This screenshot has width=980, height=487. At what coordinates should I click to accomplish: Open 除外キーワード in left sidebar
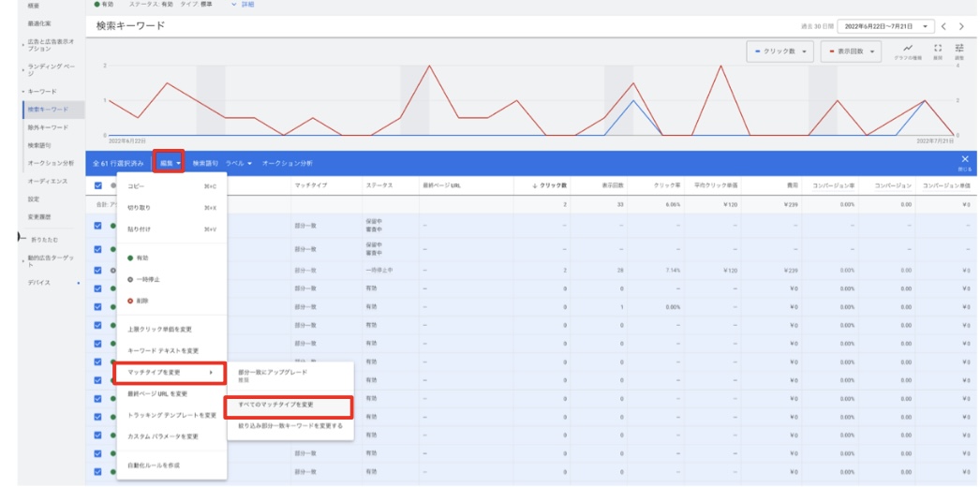[48, 127]
